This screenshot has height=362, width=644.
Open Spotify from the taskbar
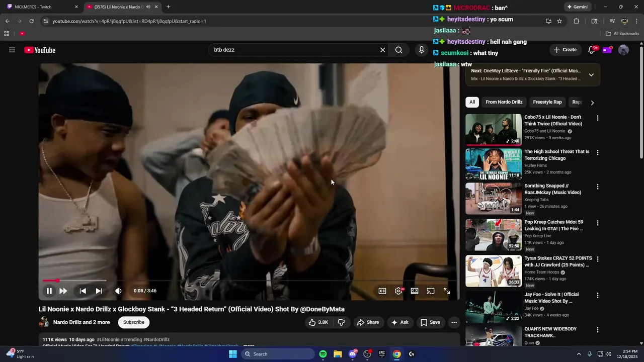(323, 354)
